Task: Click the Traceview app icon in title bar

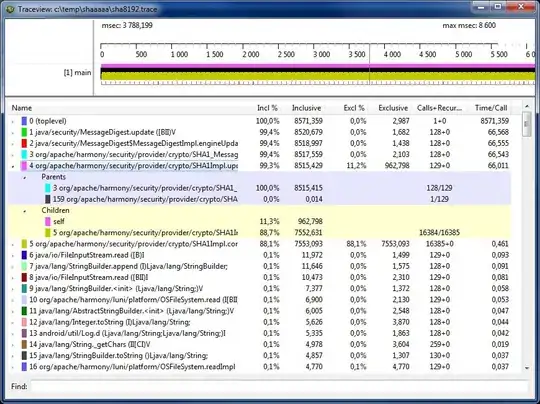Action: pos(10,9)
